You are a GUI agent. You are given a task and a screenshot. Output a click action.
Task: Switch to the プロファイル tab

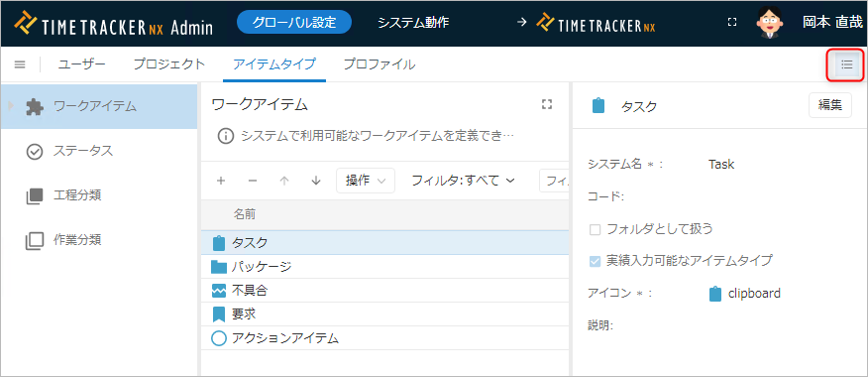(380, 64)
